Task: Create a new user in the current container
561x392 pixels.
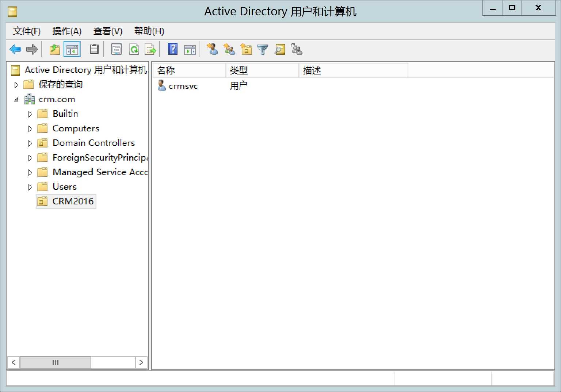Action: point(212,49)
